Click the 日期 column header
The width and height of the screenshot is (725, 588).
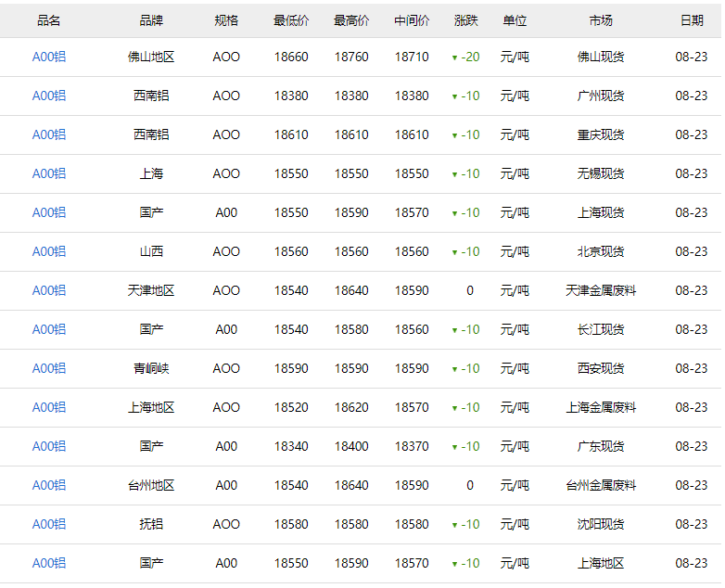click(x=691, y=20)
